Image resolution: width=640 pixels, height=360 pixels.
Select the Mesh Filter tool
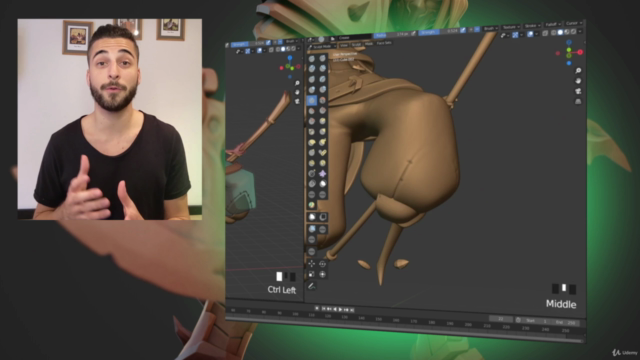312,229
